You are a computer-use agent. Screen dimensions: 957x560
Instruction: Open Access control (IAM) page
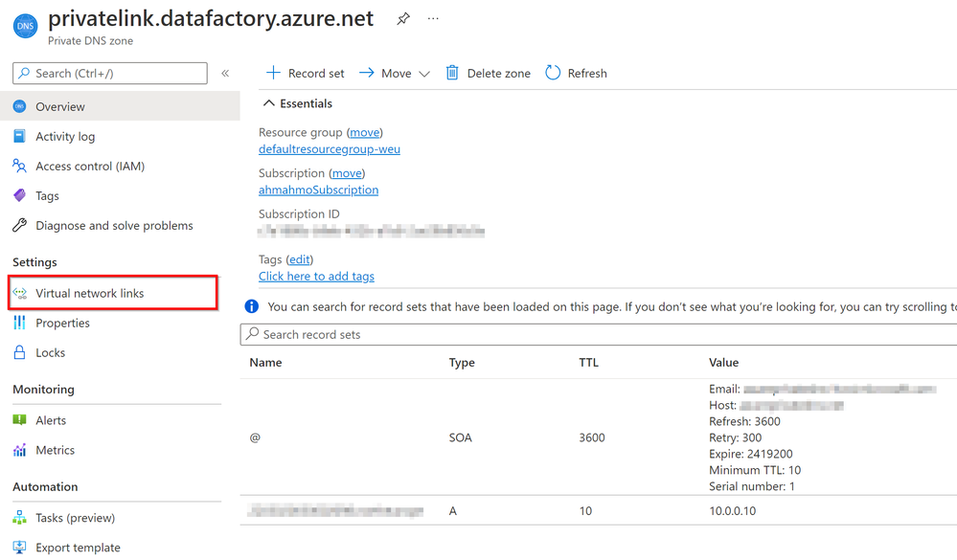(x=89, y=166)
